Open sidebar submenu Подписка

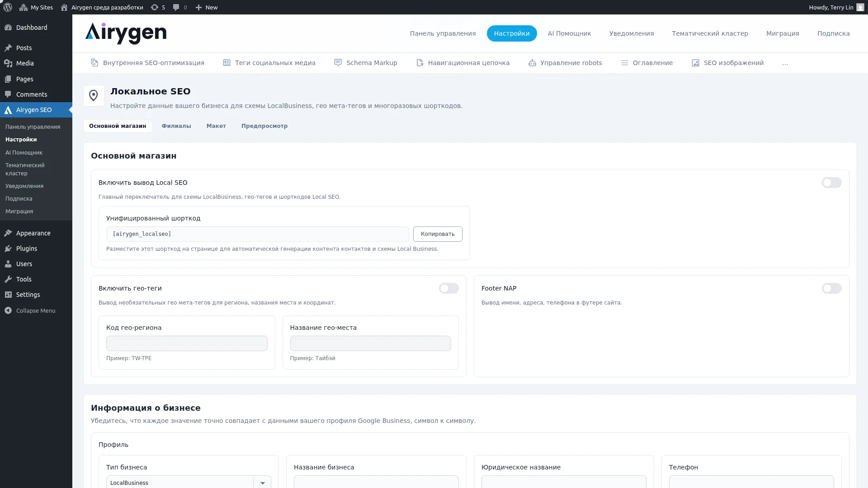click(19, 199)
